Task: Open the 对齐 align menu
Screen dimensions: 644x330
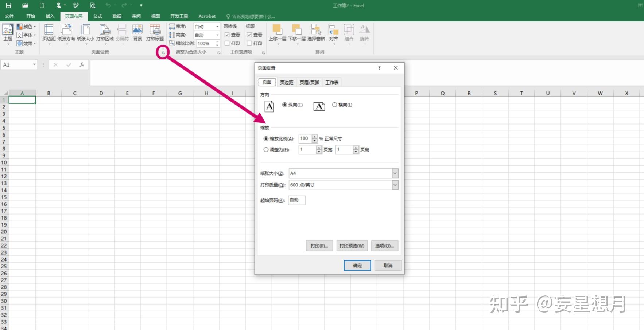Action: coord(334,34)
